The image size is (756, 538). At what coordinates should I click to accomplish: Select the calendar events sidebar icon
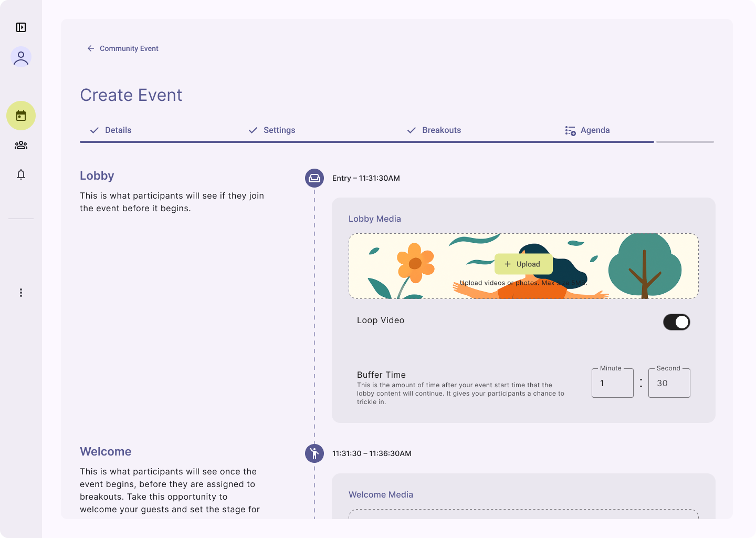click(21, 116)
